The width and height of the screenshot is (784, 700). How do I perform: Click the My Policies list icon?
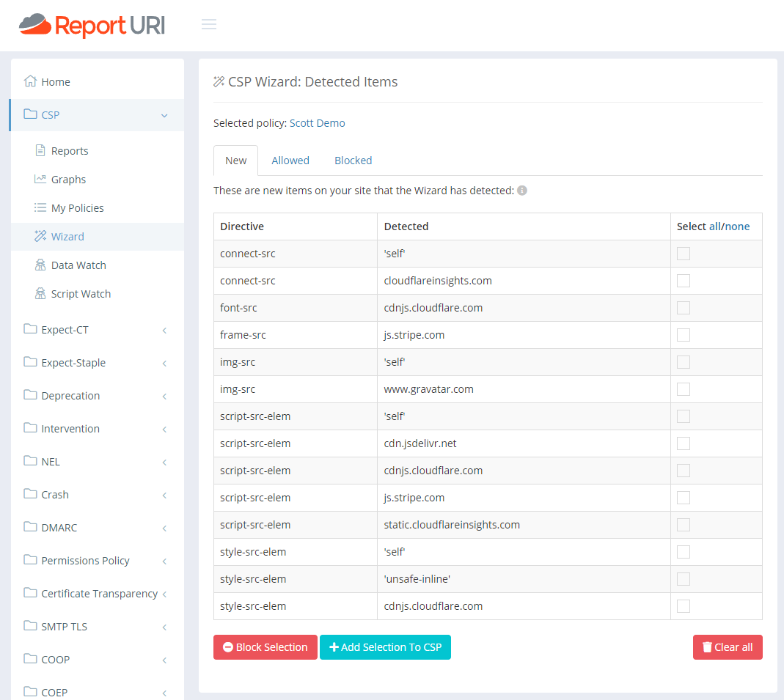40,207
